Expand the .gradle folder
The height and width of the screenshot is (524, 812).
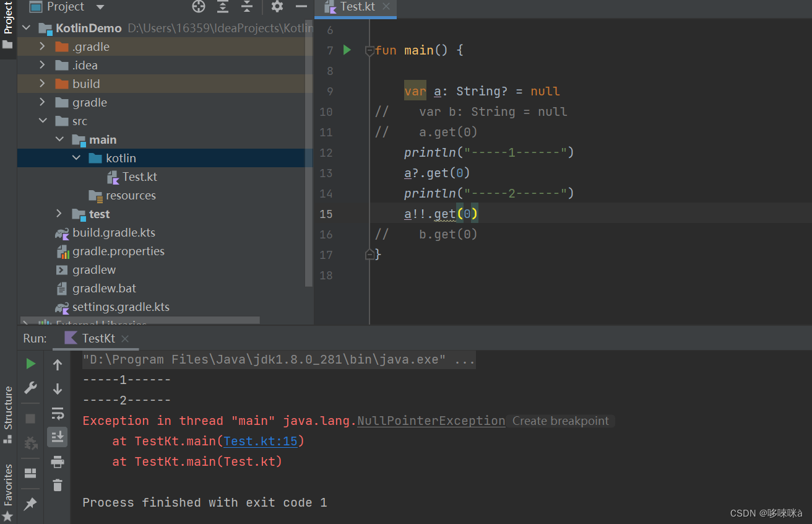(x=42, y=46)
